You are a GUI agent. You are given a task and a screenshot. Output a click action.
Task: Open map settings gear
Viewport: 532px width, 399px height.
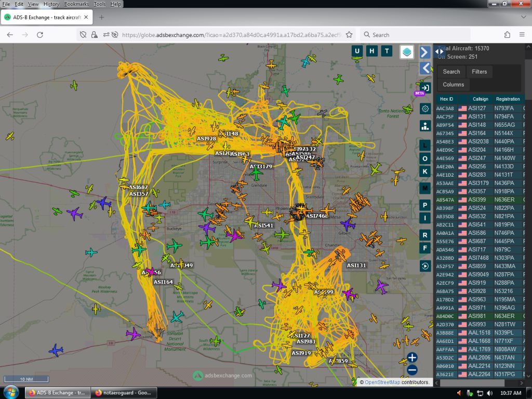[x=425, y=109]
